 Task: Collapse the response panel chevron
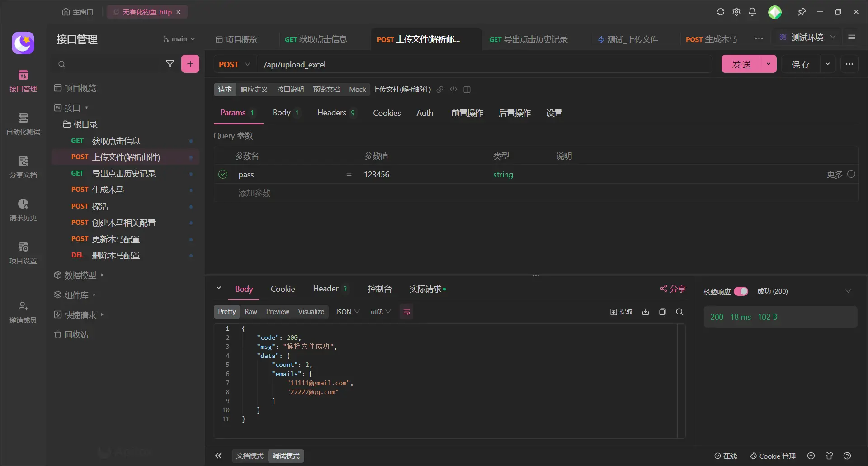(x=219, y=288)
